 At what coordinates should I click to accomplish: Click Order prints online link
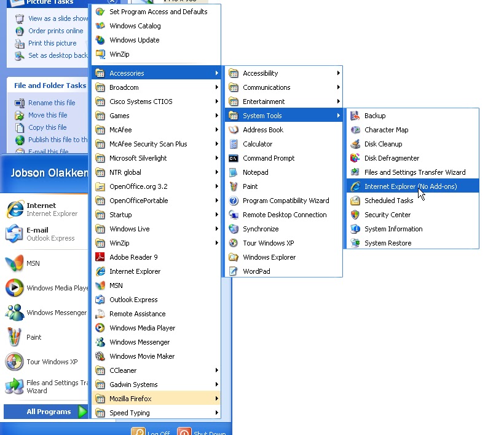(55, 31)
